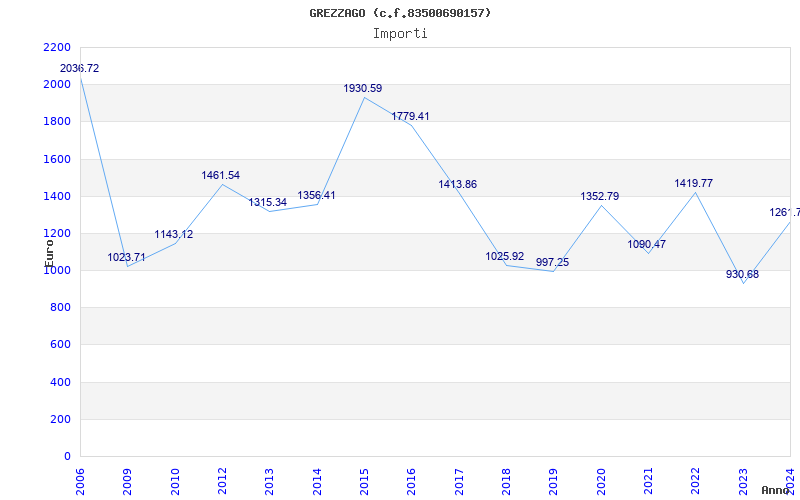This screenshot has height=500, width=800.
Task: Select the data label 1352.79
Action: tap(599, 196)
